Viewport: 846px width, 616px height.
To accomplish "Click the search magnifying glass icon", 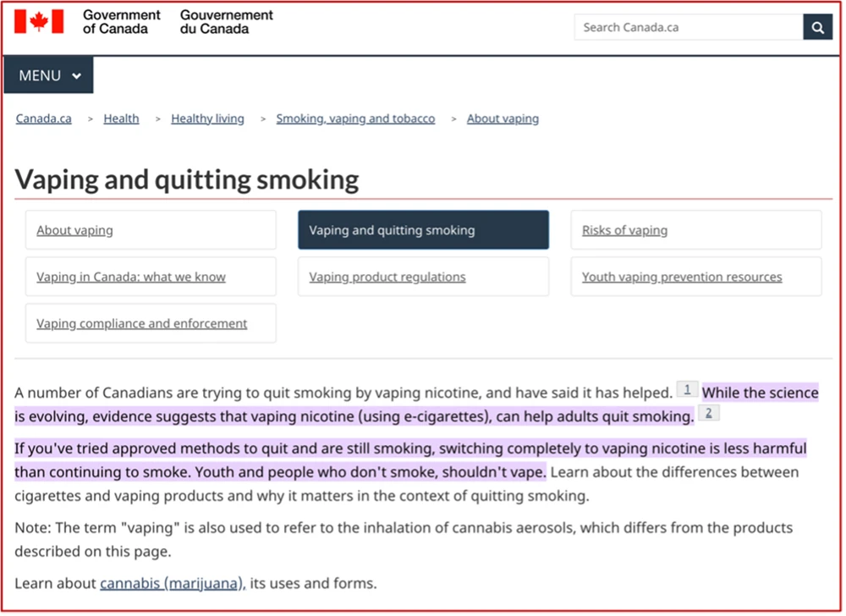I will pos(817,27).
